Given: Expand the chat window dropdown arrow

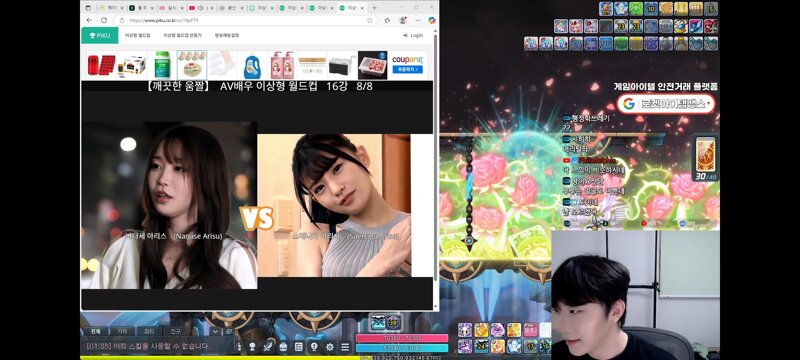Looking at the screenshot, I should click(x=215, y=331).
